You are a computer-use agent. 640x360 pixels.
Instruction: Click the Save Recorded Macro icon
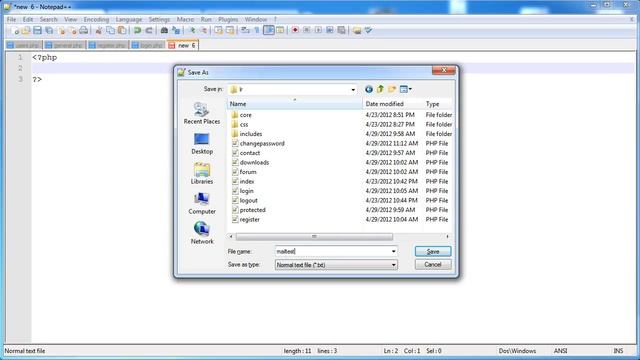point(341,31)
